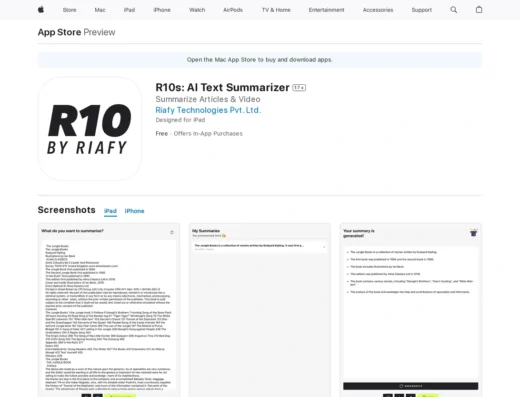Viewport: 520px width, 397px height.
Task: Open the AirPods menu item
Action: click(233, 10)
